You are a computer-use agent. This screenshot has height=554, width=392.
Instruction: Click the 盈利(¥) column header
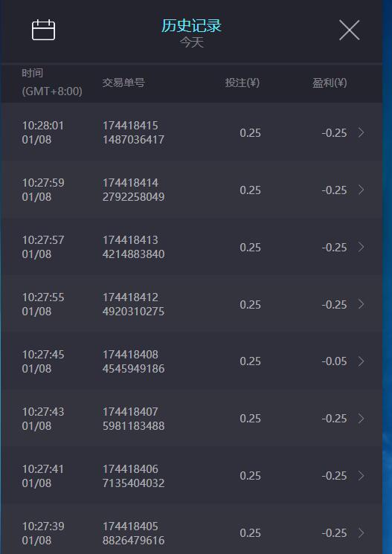(x=330, y=83)
